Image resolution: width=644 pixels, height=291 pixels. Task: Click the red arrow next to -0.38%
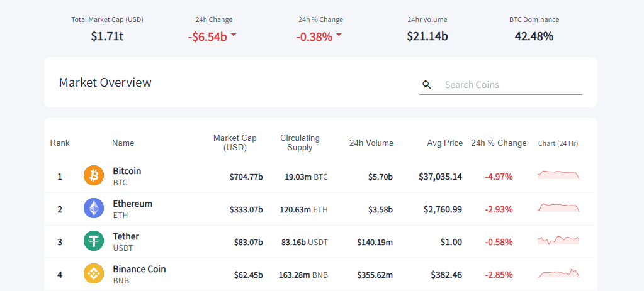[339, 35]
